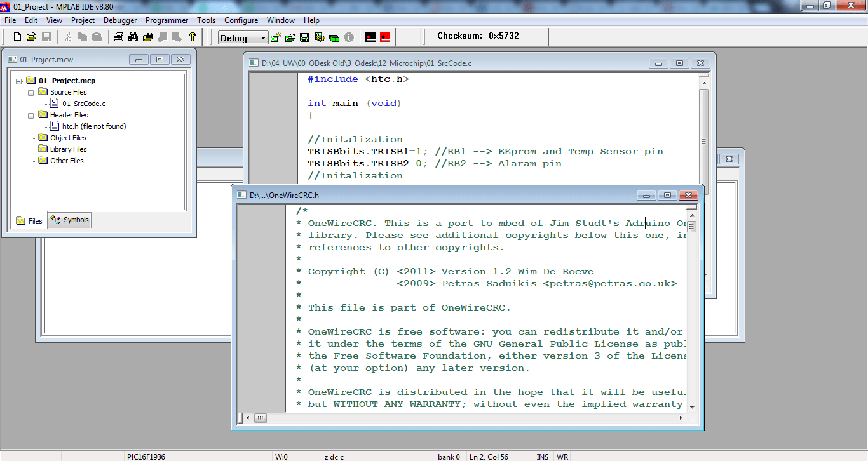Click the green Package in .zip icon

click(x=334, y=38)
